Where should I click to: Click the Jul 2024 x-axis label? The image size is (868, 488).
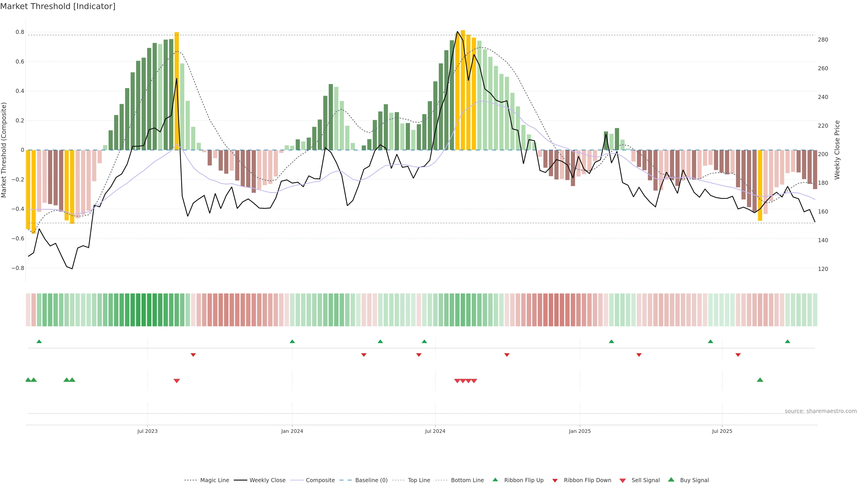pyautogui.click(x=435, y=431)
